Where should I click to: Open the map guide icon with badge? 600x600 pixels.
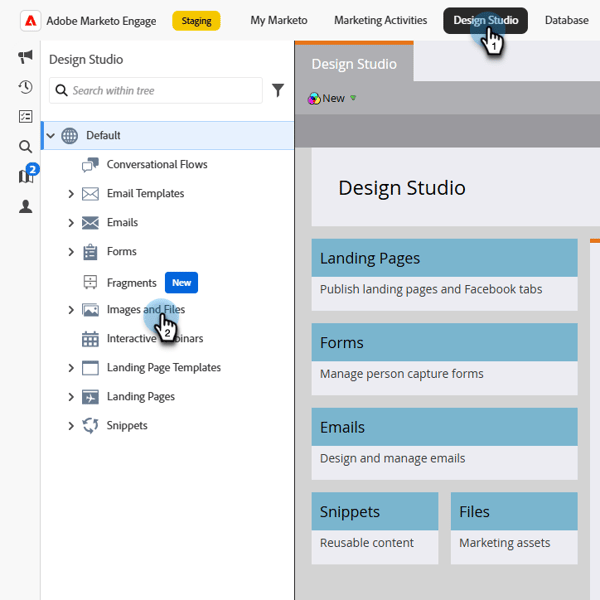26,176
